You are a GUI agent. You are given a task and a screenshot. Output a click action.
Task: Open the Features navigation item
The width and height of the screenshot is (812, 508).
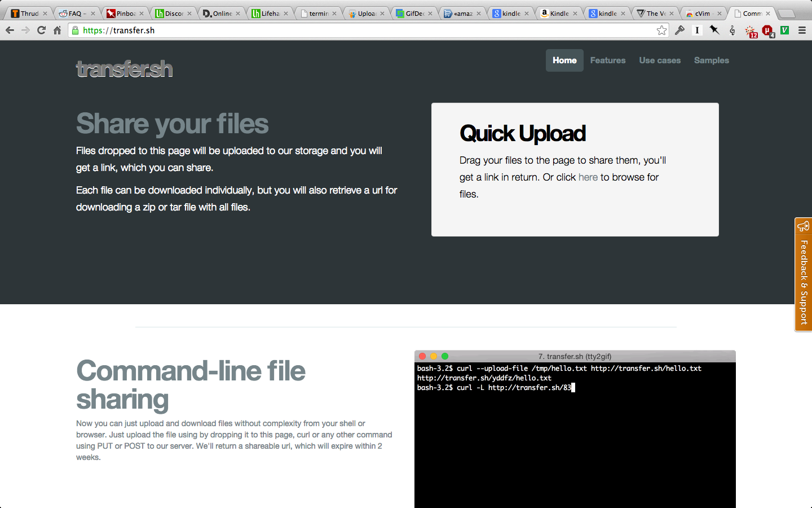pos(608,60)
